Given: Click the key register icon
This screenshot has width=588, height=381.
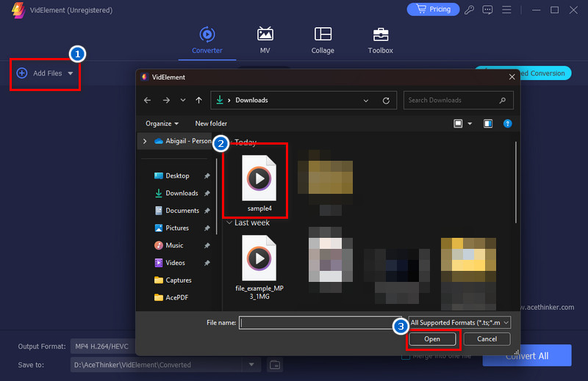Looking at the screenshot, I should pyautogui.click(x=469, y=10).
